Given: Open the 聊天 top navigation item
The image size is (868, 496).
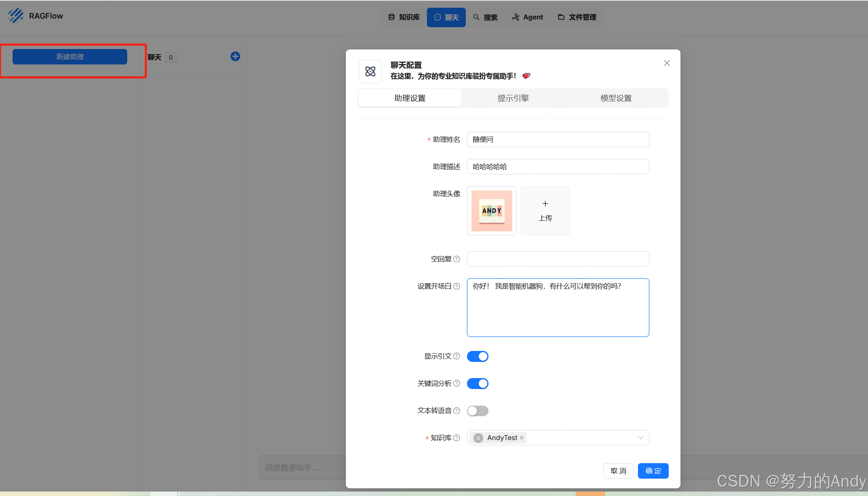Looking at the screenshot, I should [446, 17].
